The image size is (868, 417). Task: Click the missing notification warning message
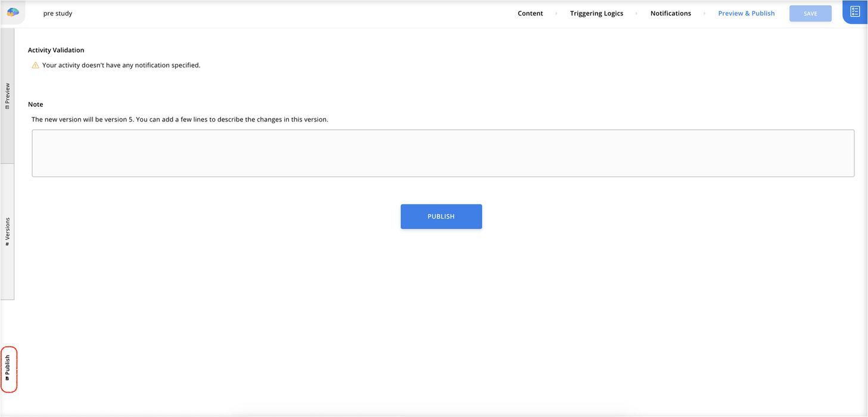121,66
